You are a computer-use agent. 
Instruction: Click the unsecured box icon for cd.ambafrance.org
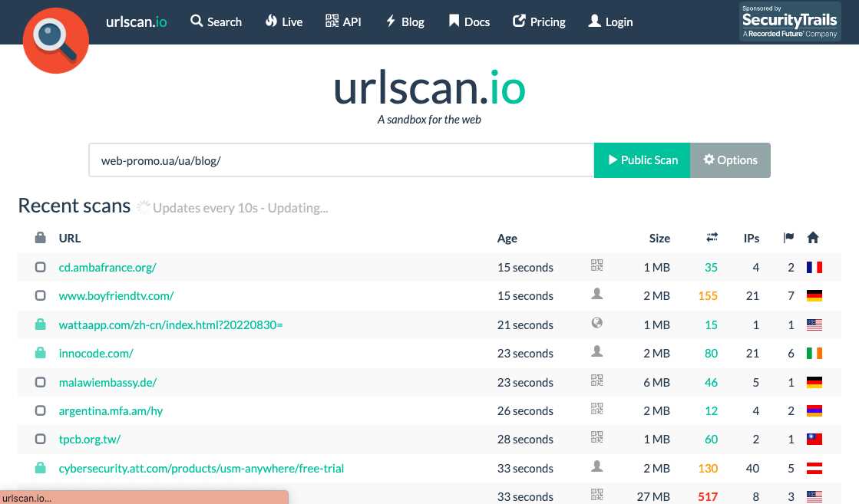point(41,267)
